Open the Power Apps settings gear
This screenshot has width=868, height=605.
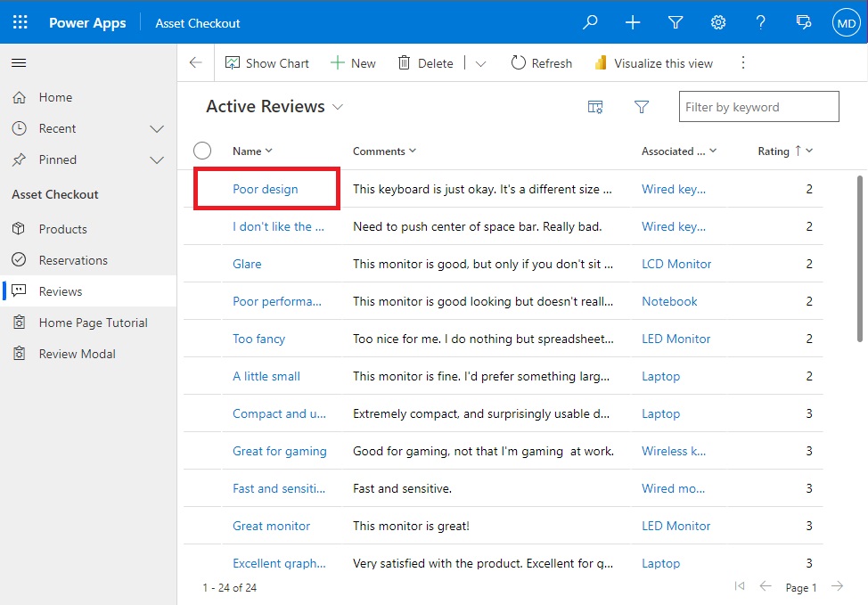(718, 21)
